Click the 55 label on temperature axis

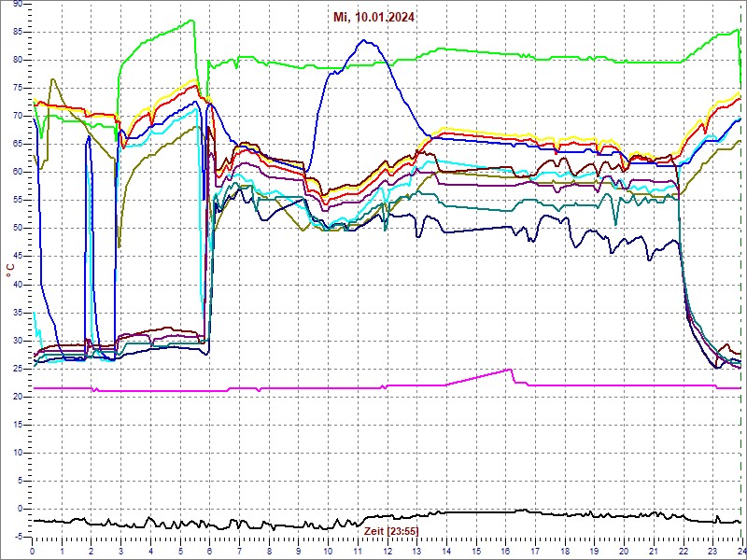pyautogui.click(x=18, y=201)
